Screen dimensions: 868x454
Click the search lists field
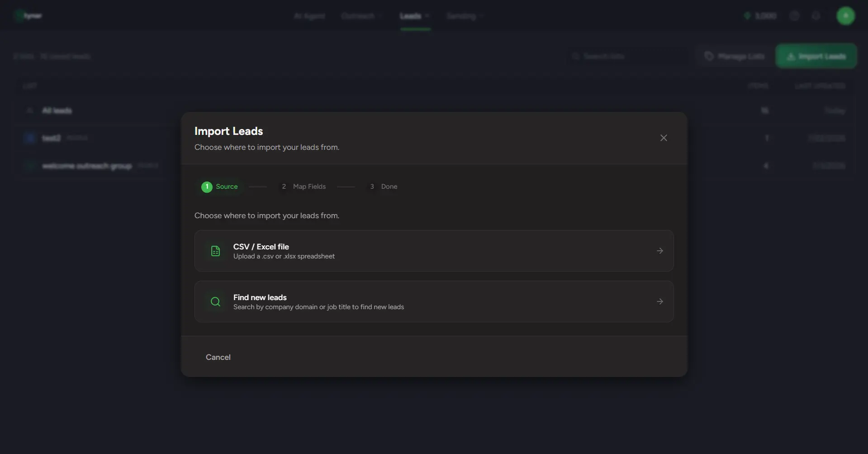pos(628,56)
